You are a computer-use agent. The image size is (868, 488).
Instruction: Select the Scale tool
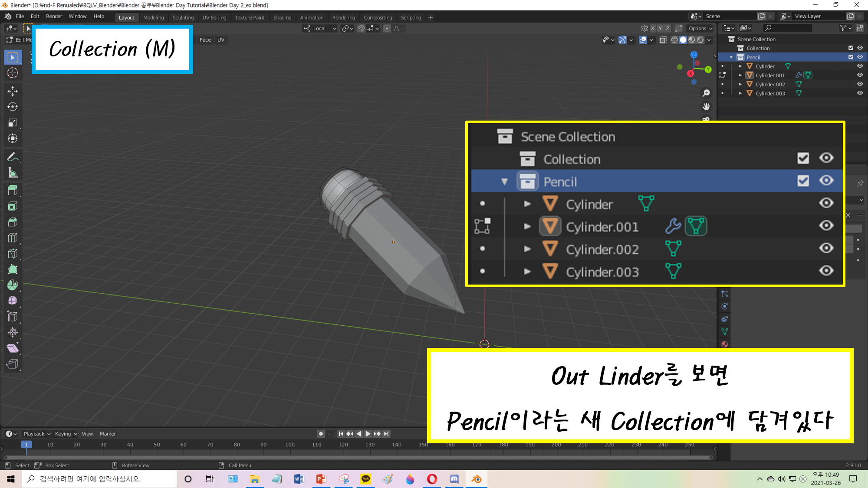(13, 123)
